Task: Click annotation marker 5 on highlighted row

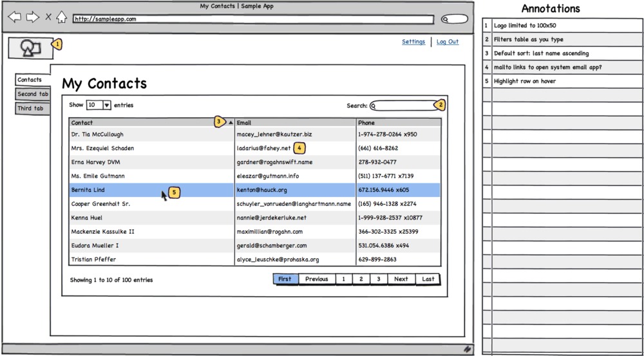Action: click(174, 192)
